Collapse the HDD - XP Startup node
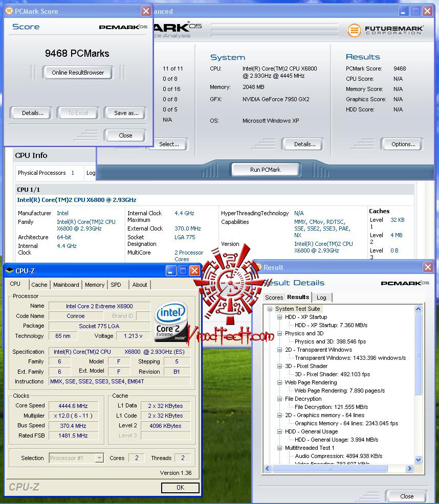The height and width of the screenshot is (504, 439). [280, 317]
